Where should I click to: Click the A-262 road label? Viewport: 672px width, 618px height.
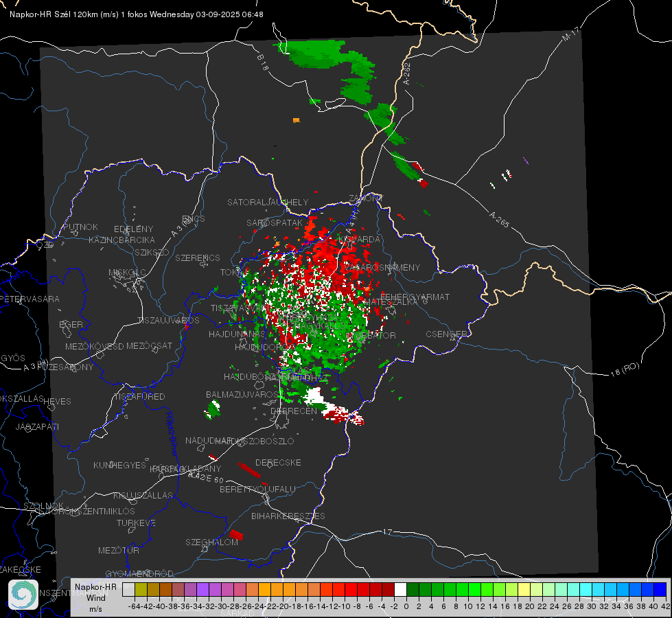point(407,73)
